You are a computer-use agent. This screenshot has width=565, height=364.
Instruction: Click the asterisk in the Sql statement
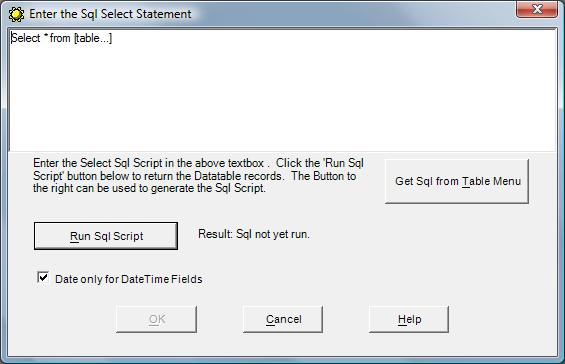(x=45, y=36)
